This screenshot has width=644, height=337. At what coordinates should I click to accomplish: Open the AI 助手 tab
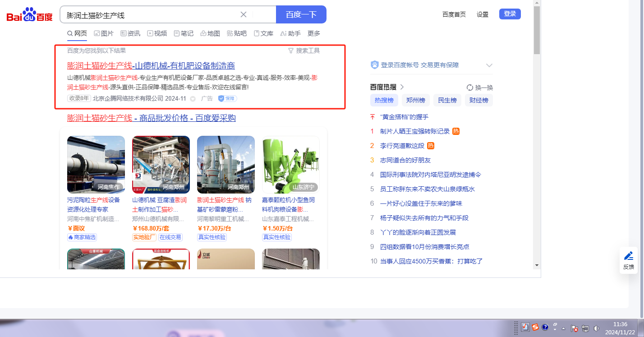(x=290, y=33)
